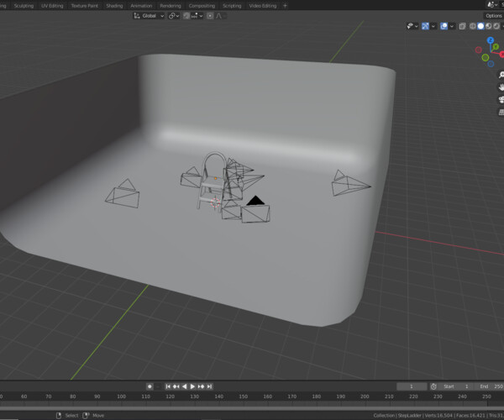The image size is (504, 420).
Task: Open the snapping options dropdown
Action: 197,16
